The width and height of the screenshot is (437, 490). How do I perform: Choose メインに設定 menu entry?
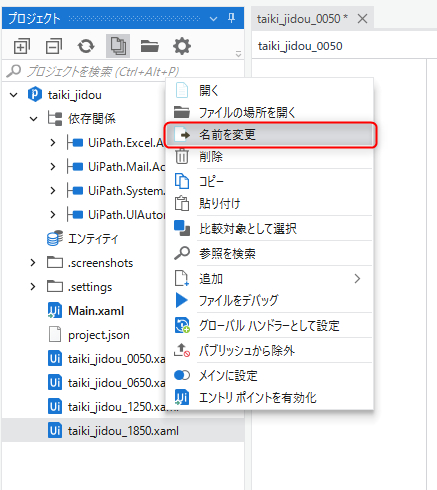[x=269, y=376]
